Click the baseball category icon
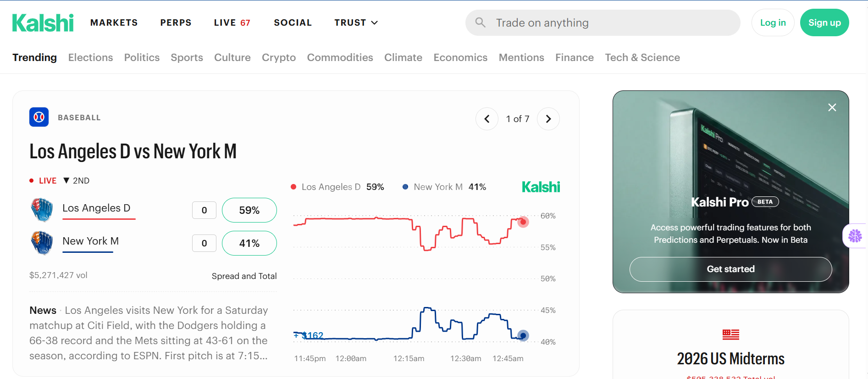 [39, 117]
